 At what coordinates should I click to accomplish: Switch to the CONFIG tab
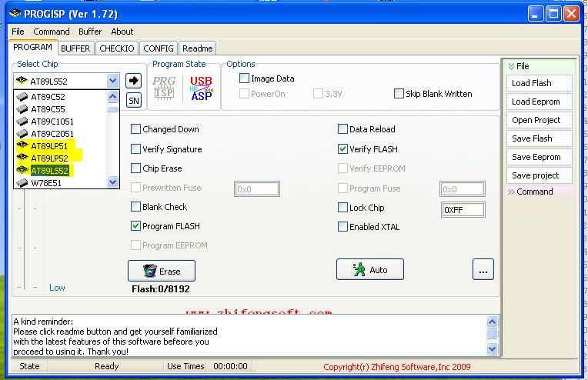tap(159, 48)
